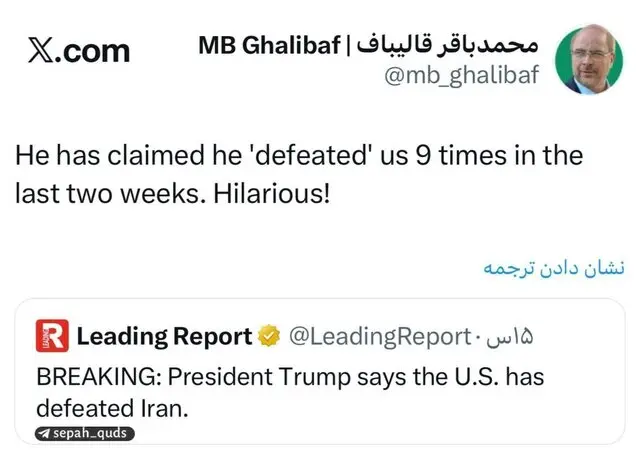Click the gold verified badge
Image resolution: width=640 pixels, height=465 pixels.
(269, 337)
